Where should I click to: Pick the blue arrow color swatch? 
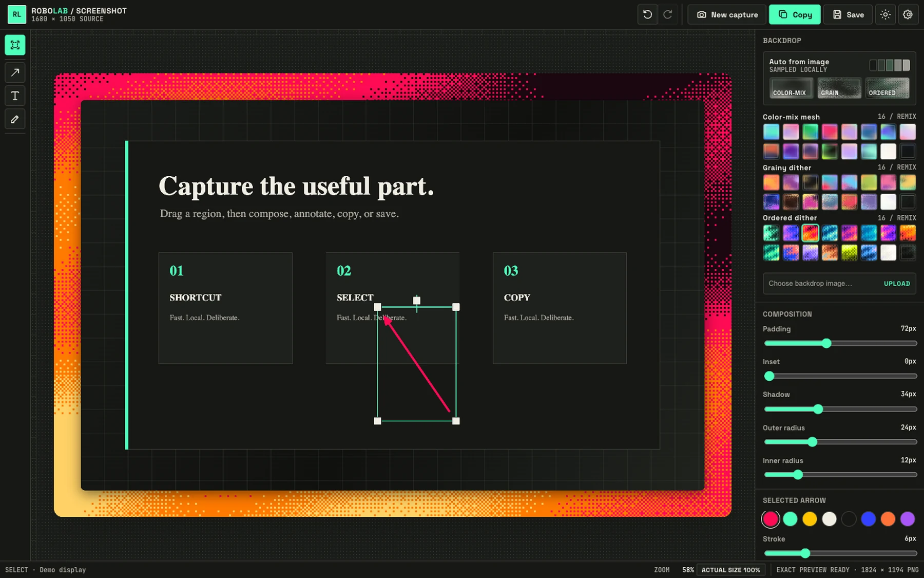tap(868, 519)
